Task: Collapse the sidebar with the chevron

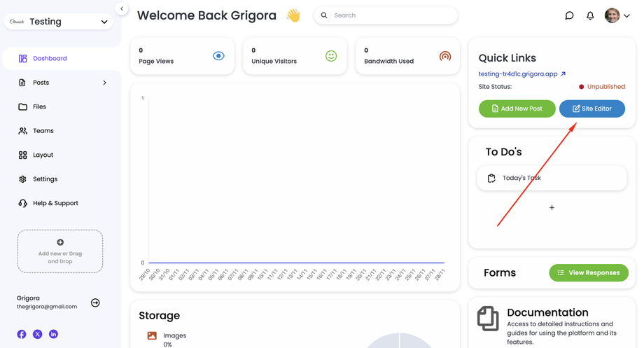Action: [121, 9]
